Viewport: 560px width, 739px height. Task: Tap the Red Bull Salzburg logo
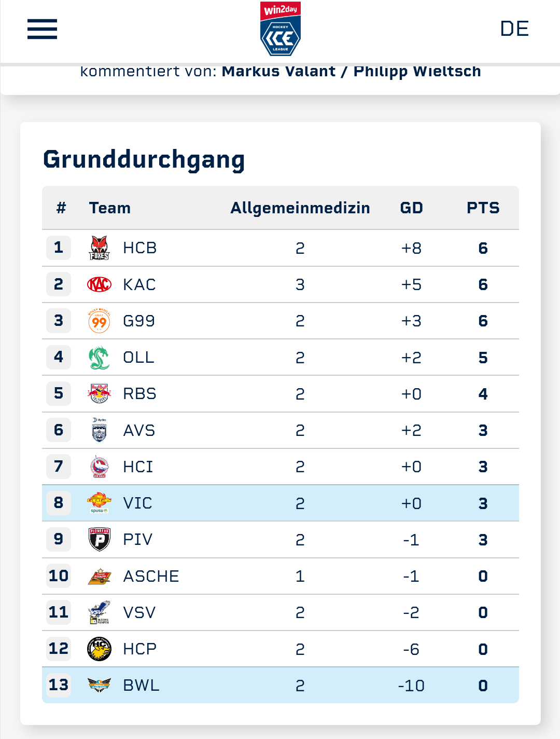tap(99, 394)
